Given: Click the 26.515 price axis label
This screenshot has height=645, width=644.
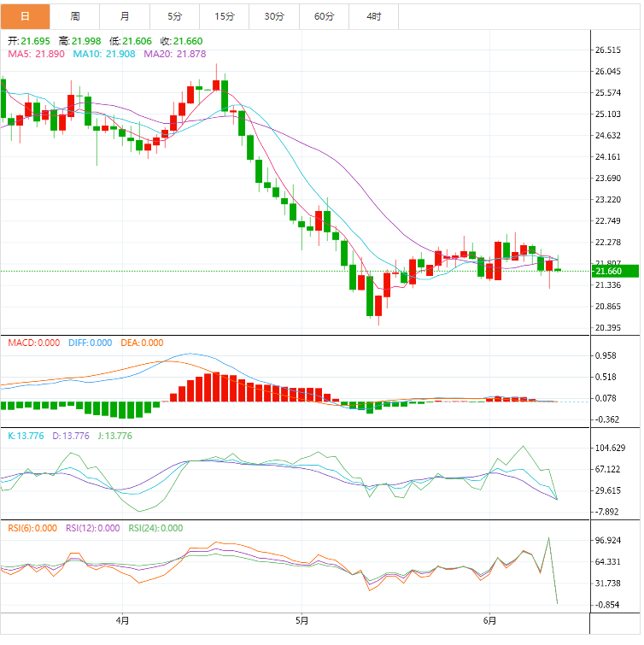Looking at the screenshot, I should pos(608,50).
